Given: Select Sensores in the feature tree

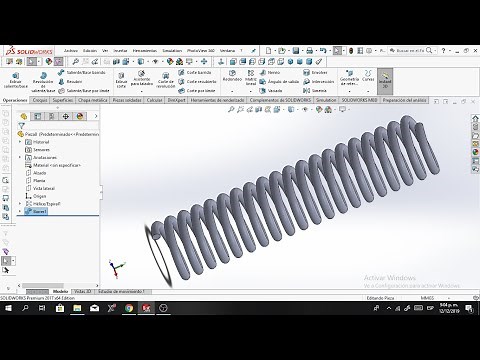Looking at the screenshot, I should click(x=38, y=150).
